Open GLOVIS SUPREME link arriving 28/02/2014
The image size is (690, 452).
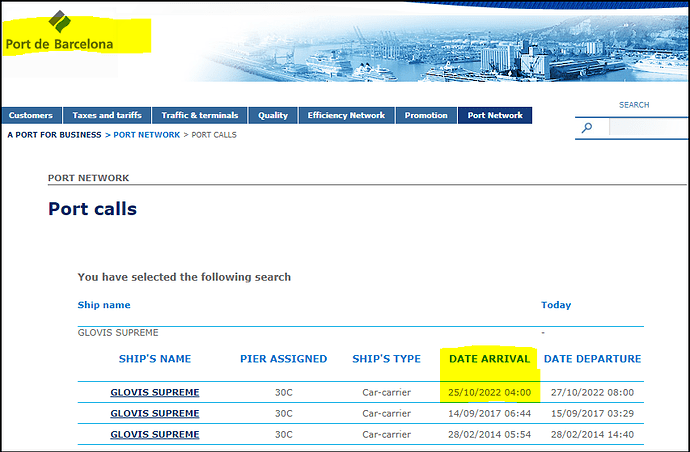pos(155,434)
